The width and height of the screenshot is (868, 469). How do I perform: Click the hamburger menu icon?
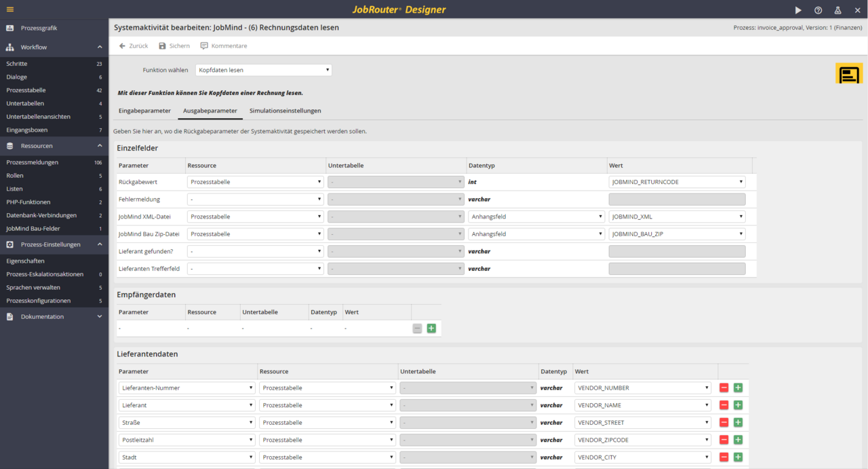coord(10,10)
